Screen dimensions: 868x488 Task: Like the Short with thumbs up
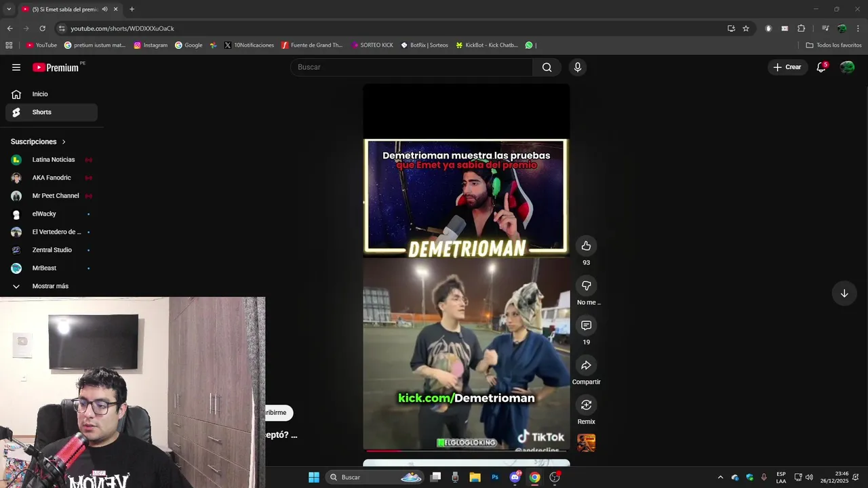(x=586, y=246)
